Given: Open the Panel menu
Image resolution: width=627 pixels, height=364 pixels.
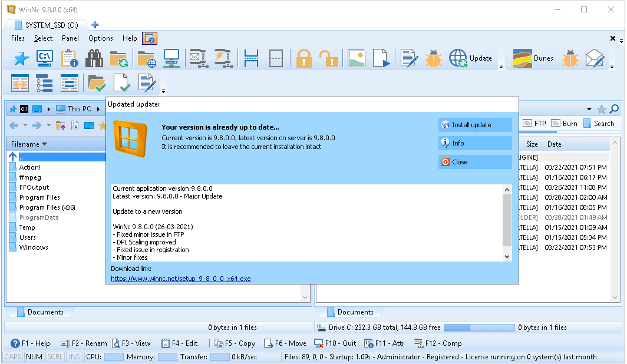Looking at the screenshot, I should point(70,38).
